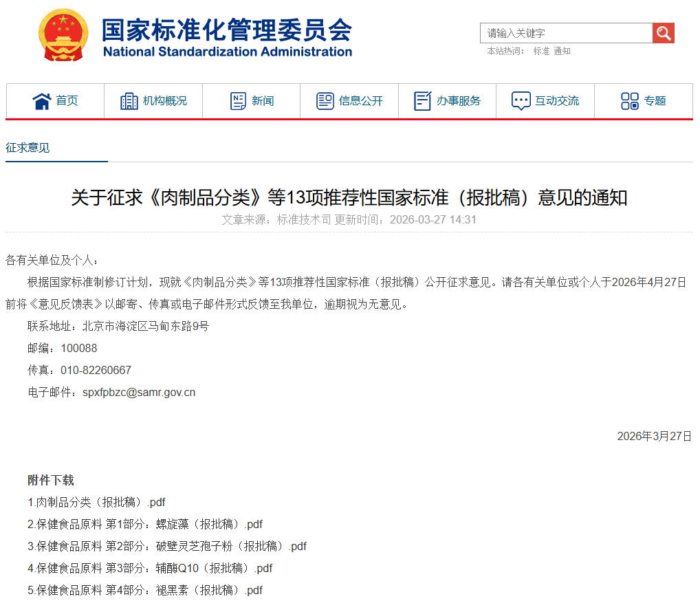Click the building icon for 机构概况
Viewport: 700px width, 601px height.
[129, 101]
